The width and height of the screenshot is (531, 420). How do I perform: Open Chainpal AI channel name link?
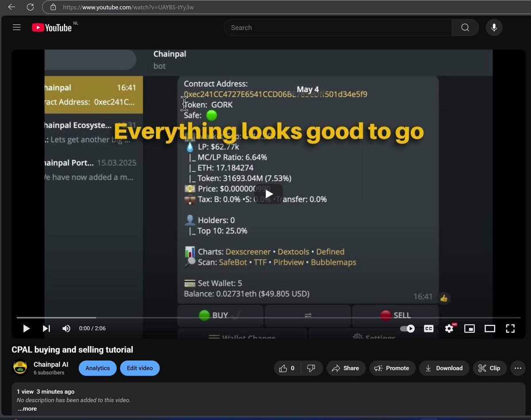tap(51, 365)
